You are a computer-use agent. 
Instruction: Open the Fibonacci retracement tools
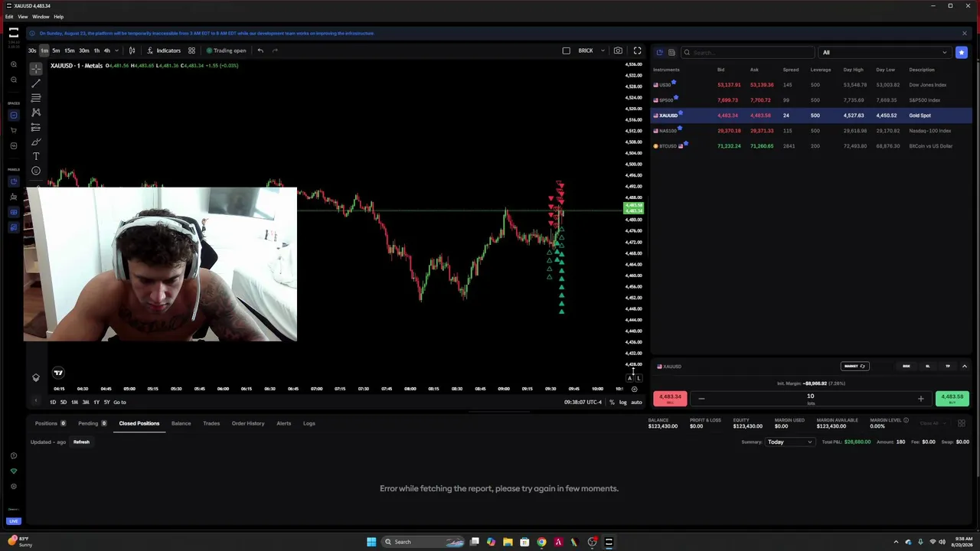click(x=36, y=98)
